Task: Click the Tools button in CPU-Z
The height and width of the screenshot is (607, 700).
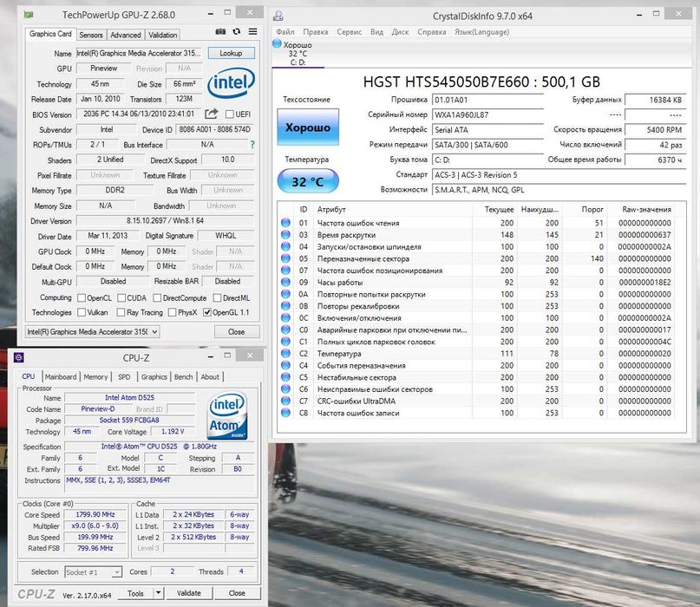Action: (135, 593)
